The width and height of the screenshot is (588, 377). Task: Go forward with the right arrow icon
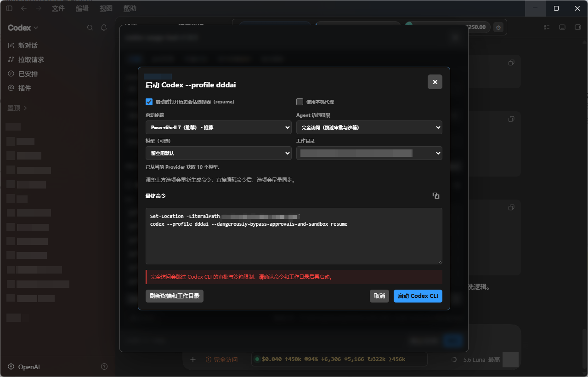point(39,8)
